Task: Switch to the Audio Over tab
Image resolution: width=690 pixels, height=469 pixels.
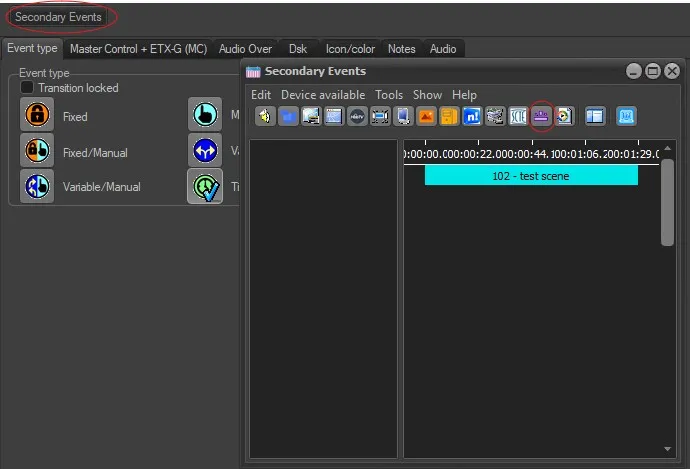Action: [x=245, y=49]
